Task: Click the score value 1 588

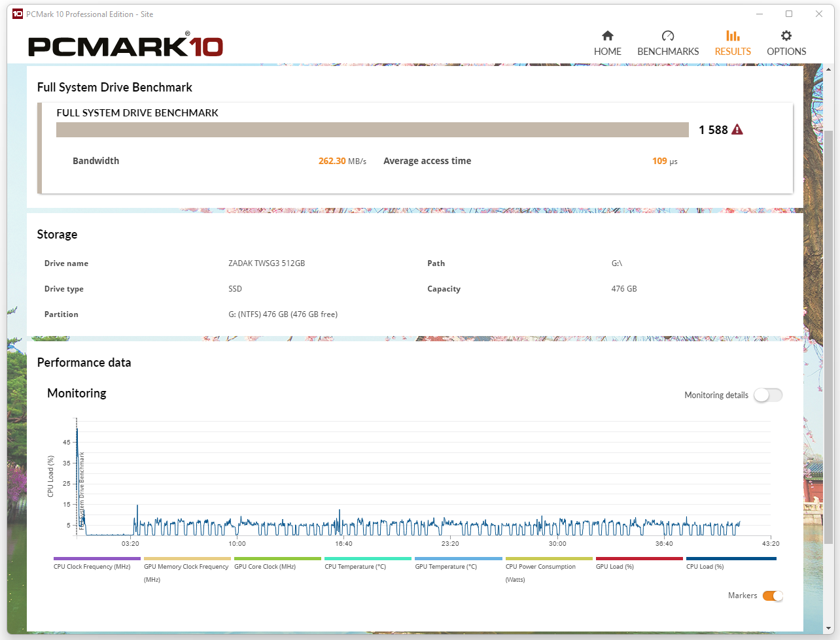Action: [x=713, y=129]
